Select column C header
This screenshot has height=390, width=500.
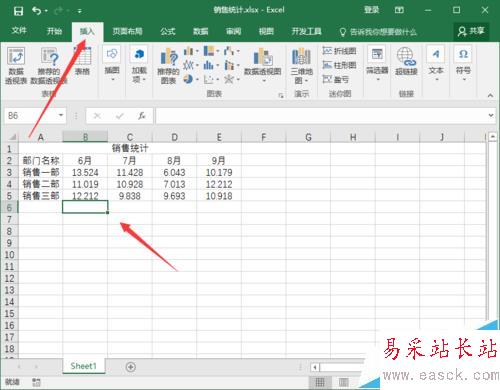(x=130, y=137)
